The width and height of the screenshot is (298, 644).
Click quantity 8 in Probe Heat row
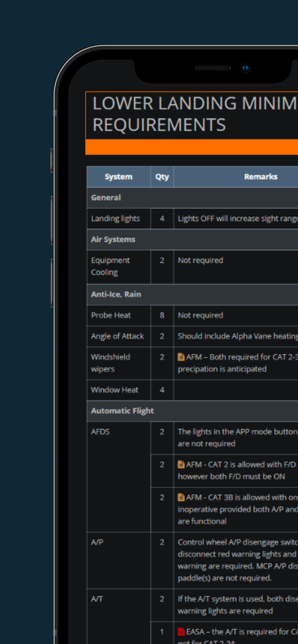(x=162, y=315)
